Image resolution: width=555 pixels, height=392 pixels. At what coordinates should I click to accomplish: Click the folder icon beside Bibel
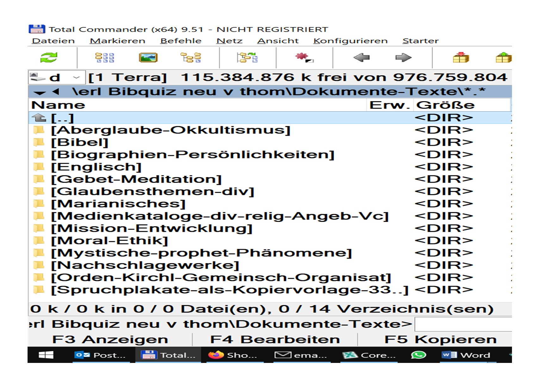(x=39, y=142)
